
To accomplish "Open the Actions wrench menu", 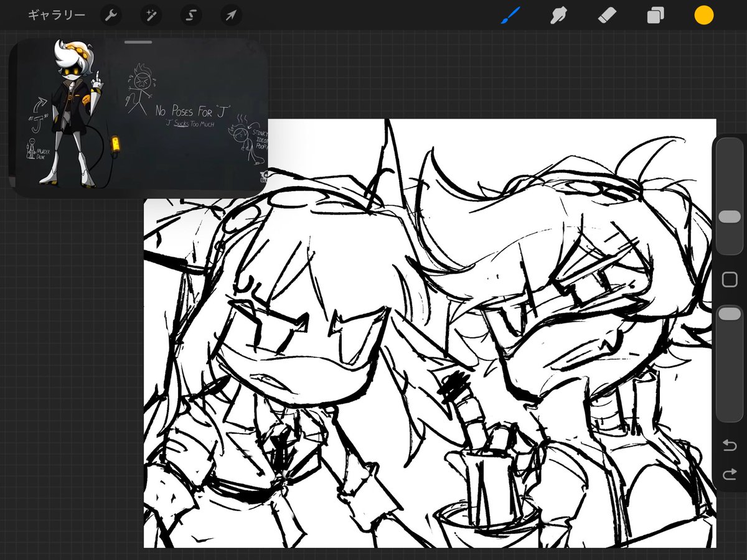I will [111, 16].
